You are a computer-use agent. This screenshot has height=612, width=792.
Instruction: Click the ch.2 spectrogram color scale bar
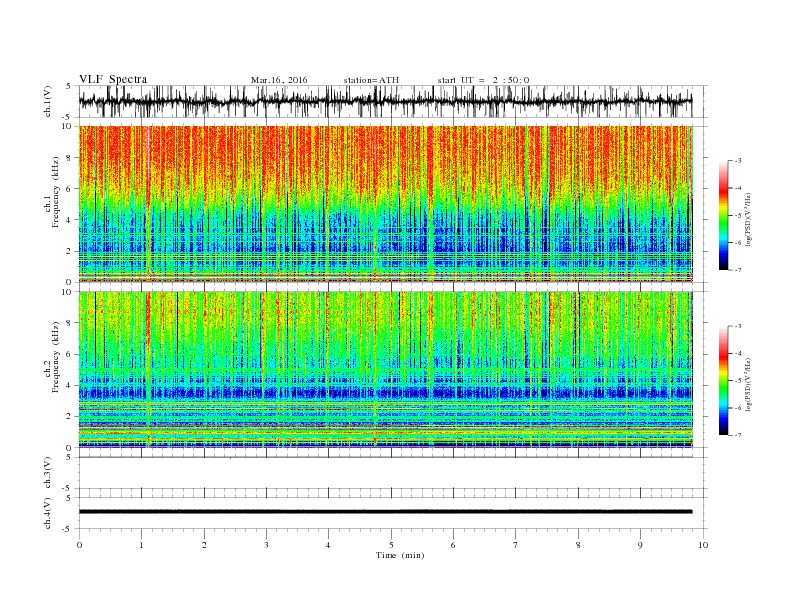coord(724,381)
